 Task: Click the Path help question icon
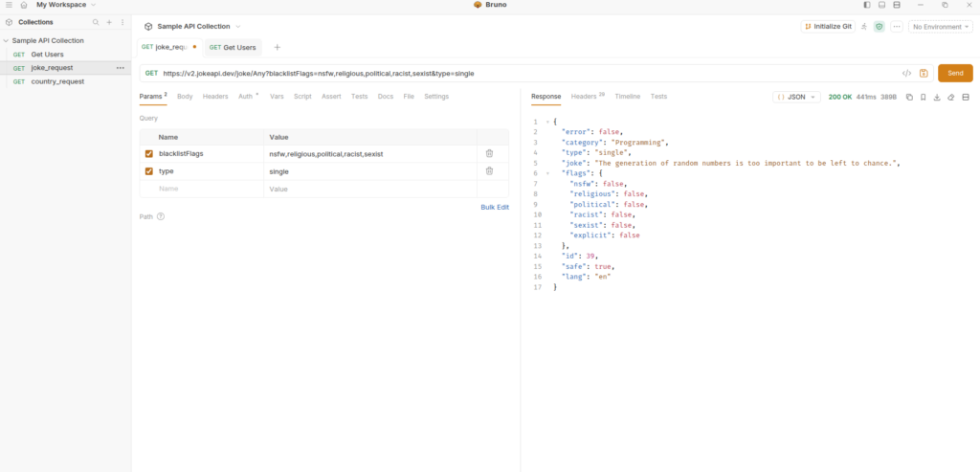tap(161, 216)
